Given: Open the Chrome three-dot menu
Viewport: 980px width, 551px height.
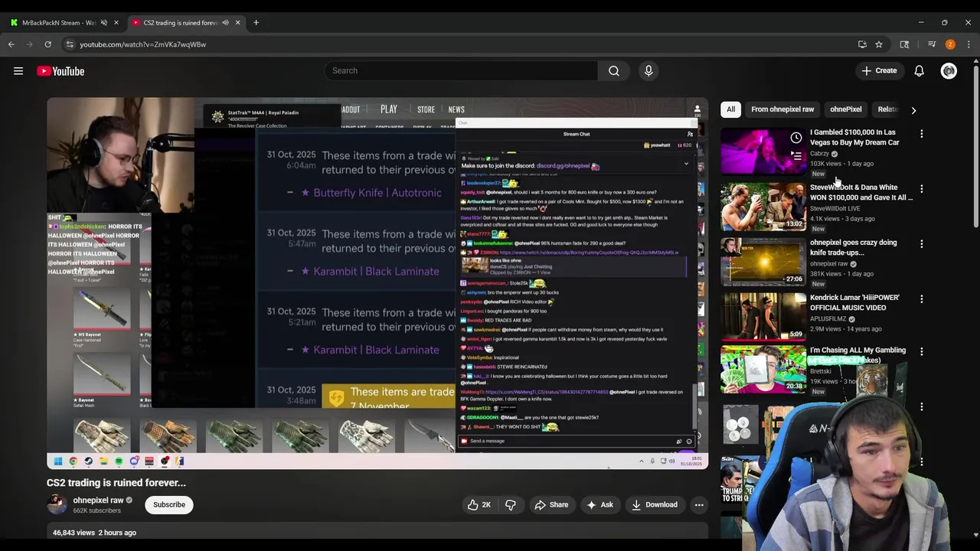Looking at the screenshot, I should tap(969, 44).
